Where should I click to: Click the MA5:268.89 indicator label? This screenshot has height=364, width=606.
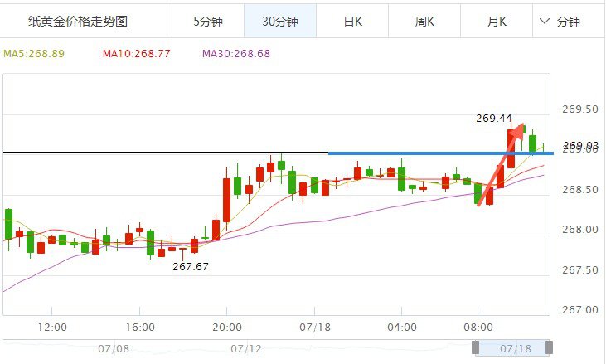pyautogui.click(x=34, y=53)
